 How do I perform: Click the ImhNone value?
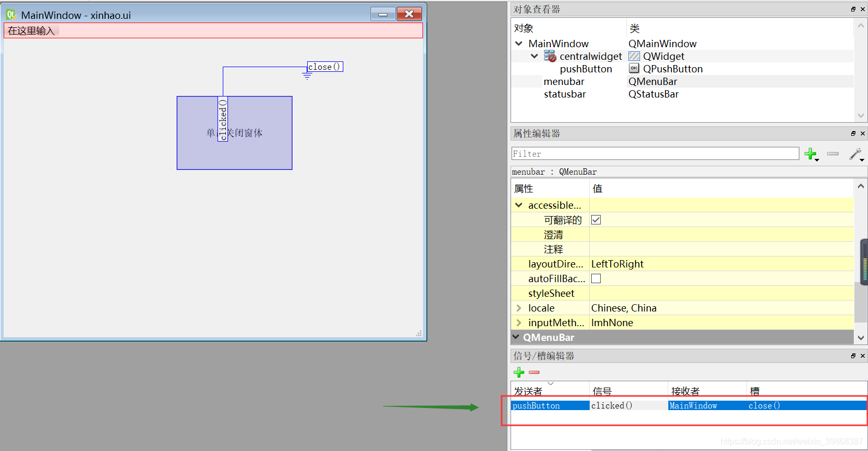tap(612, 323)
